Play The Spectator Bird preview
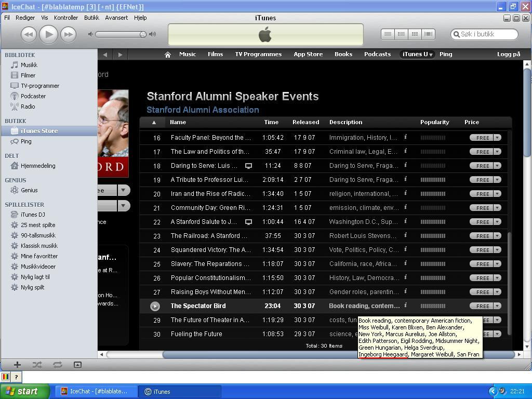The width and height of the screenshot is (532, 399). tap(155, 306)
